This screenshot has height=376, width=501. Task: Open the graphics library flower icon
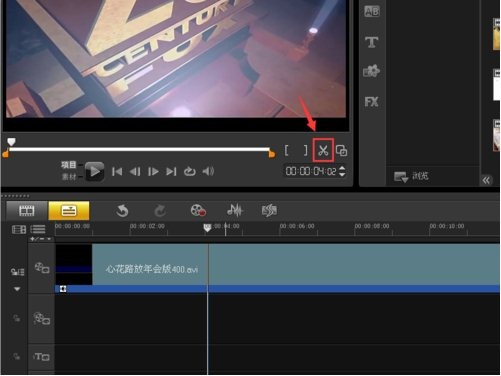(x=371, y=71)
